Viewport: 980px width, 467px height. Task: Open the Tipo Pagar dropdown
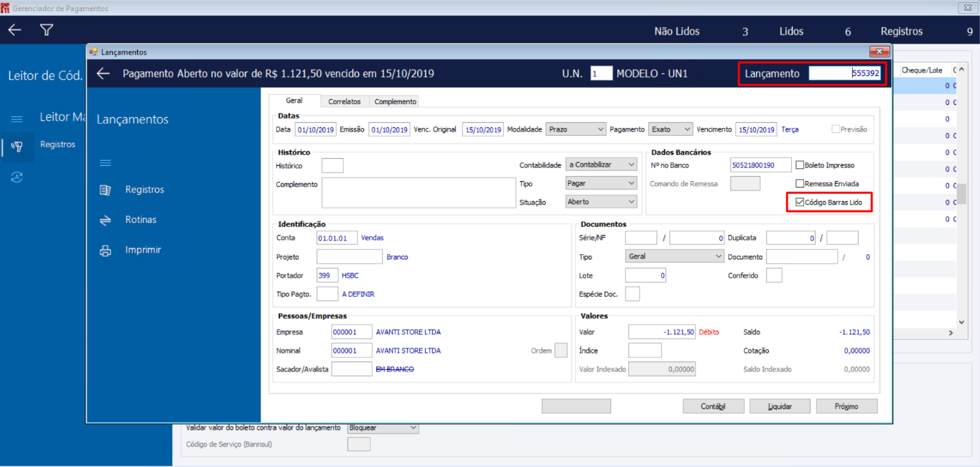602,183
